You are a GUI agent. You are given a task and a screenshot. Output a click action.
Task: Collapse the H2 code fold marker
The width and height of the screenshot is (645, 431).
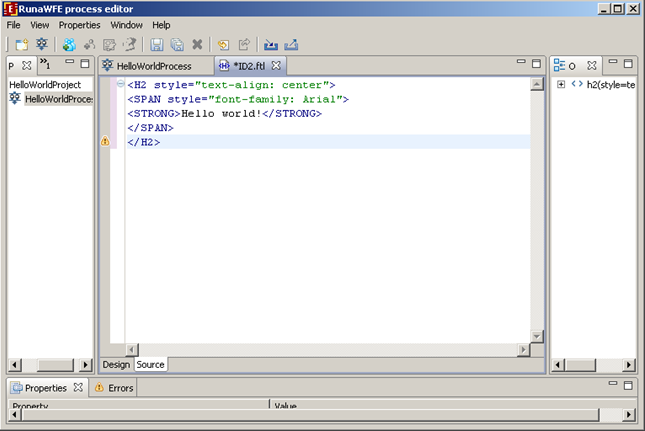(x=120, y=85)
